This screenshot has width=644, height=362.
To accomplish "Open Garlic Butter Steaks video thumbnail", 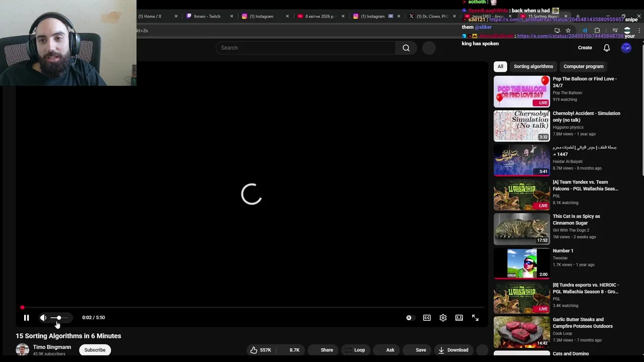I will coord(522,332).
